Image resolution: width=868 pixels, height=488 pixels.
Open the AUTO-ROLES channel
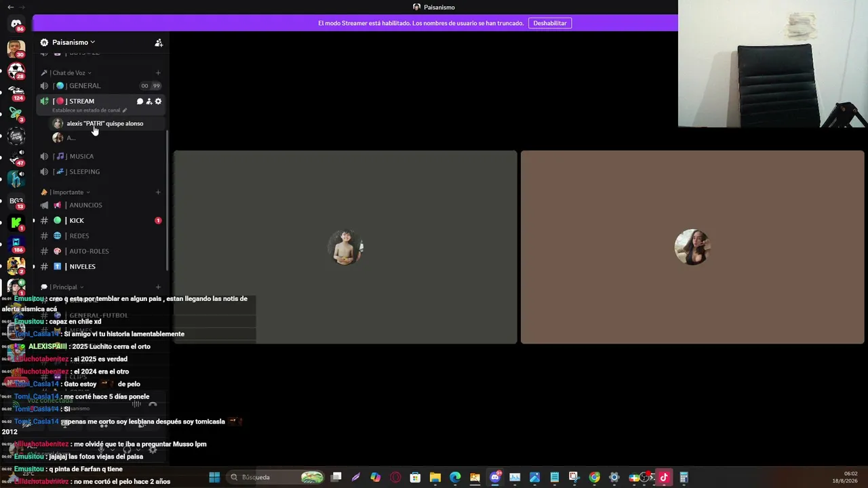click(x=100, y=251)
